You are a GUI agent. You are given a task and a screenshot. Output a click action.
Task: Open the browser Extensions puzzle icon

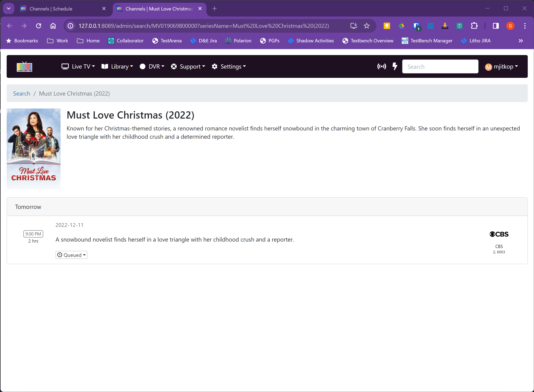click(474, 26)
